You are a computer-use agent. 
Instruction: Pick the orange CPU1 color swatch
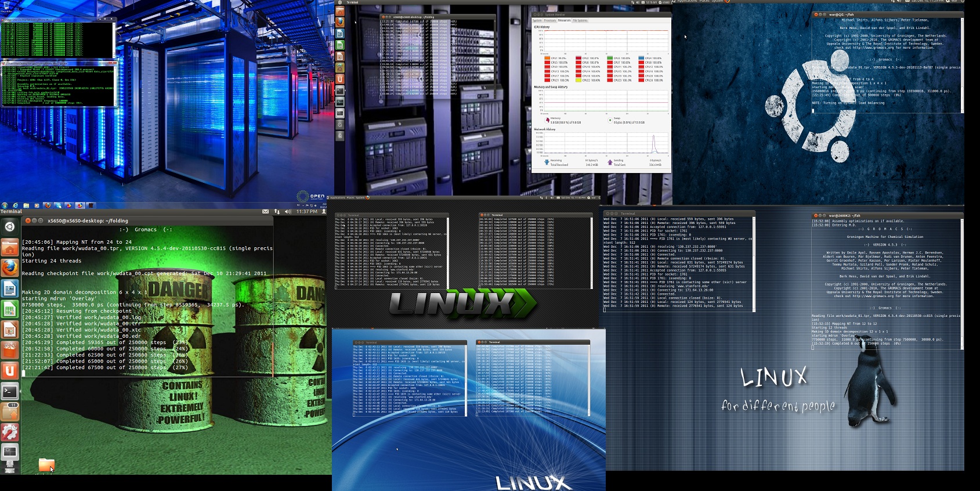pyautogui.click(x=547, y=58)
